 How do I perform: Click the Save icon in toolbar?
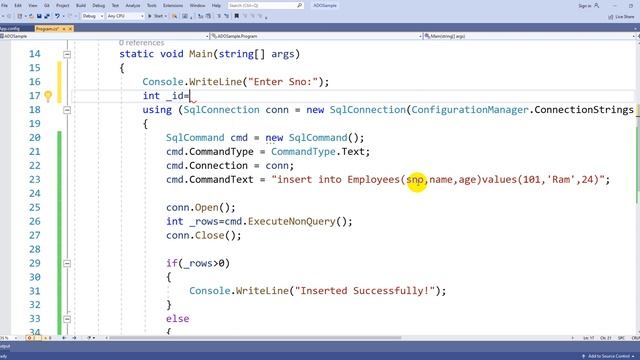pyautogui.click(x=39, y=16)
